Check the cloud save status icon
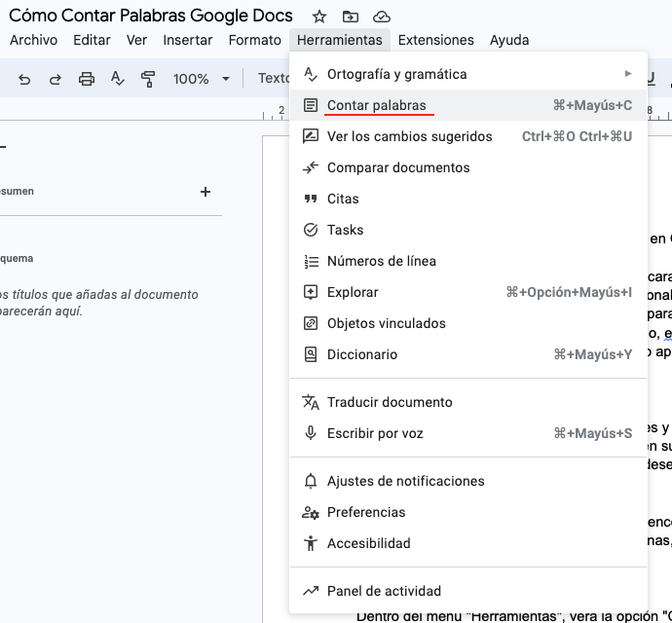Screen dimensions: 672x623 coord(382,17)
